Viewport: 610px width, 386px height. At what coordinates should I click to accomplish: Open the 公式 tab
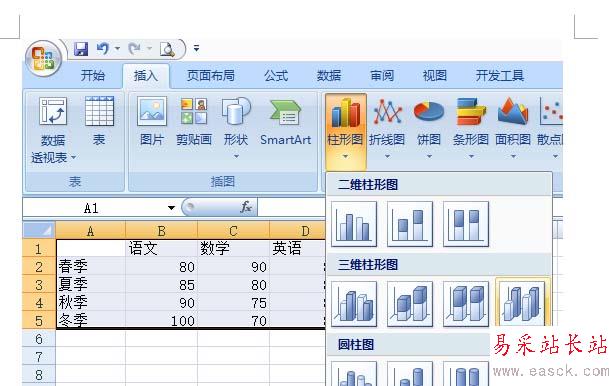276,75
